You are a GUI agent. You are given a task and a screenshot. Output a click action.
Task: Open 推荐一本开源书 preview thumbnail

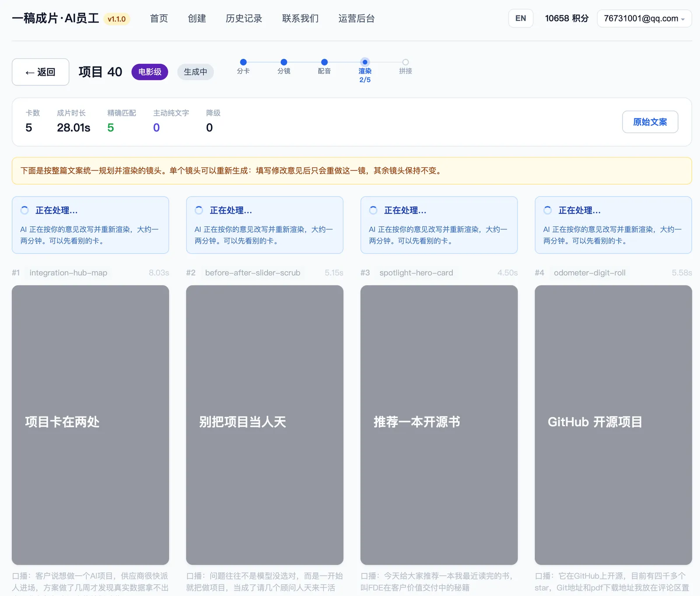coord(439,425)
